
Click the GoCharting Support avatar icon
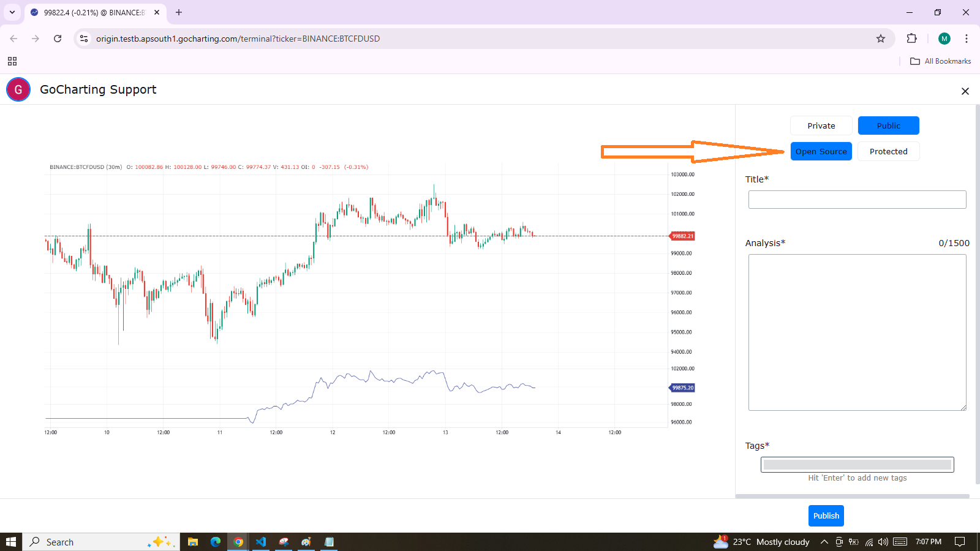(18, 89)
